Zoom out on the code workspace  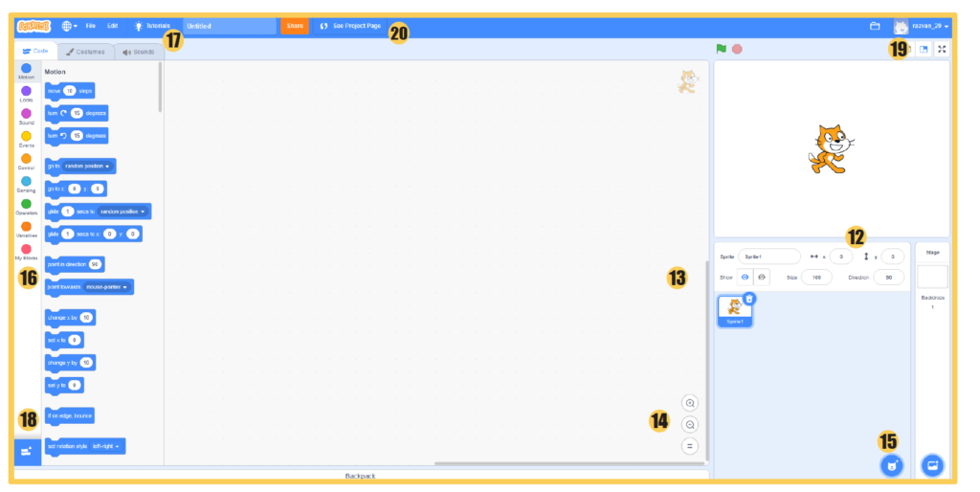(x=690, y=424)
